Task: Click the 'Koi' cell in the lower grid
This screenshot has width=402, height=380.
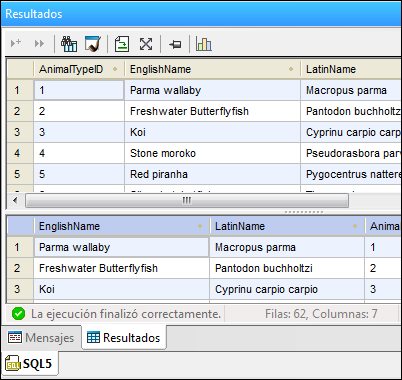Action: pyautogui.click(x=122, y=289)
